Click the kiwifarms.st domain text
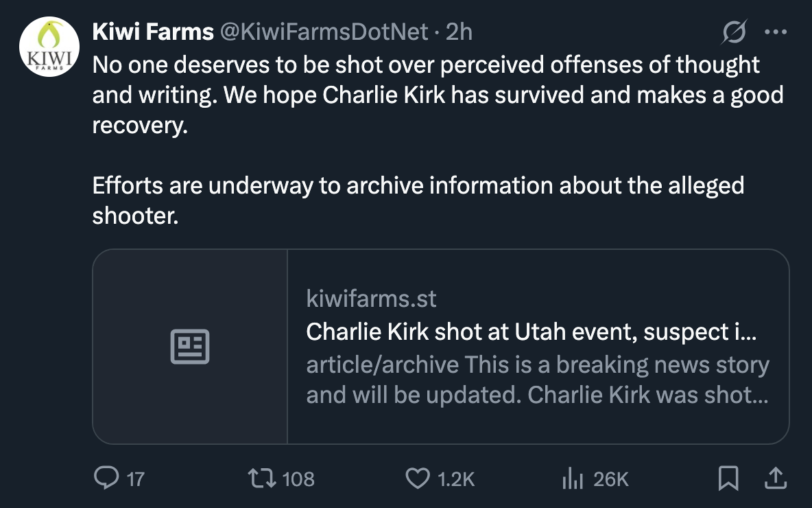 [371, 299]
